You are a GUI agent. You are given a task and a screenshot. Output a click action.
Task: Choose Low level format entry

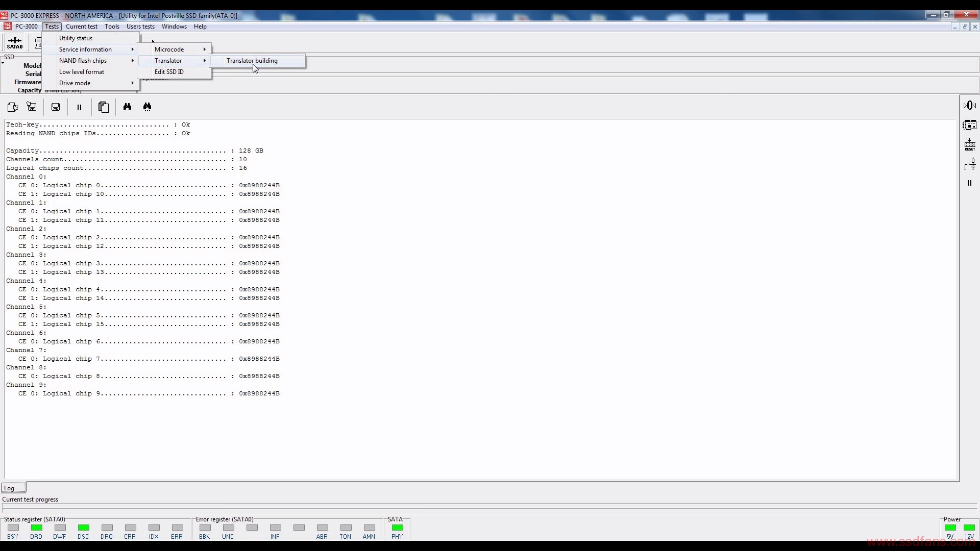coord(91,72)
